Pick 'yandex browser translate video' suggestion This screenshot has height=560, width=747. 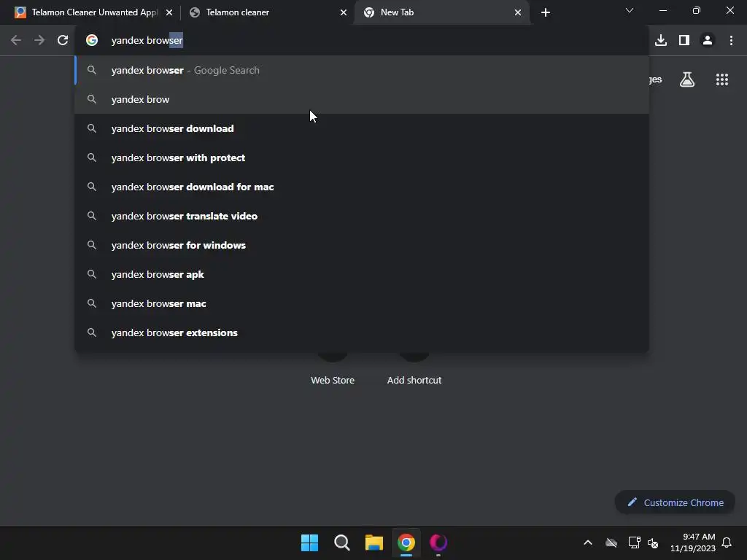tap(362, 216)
